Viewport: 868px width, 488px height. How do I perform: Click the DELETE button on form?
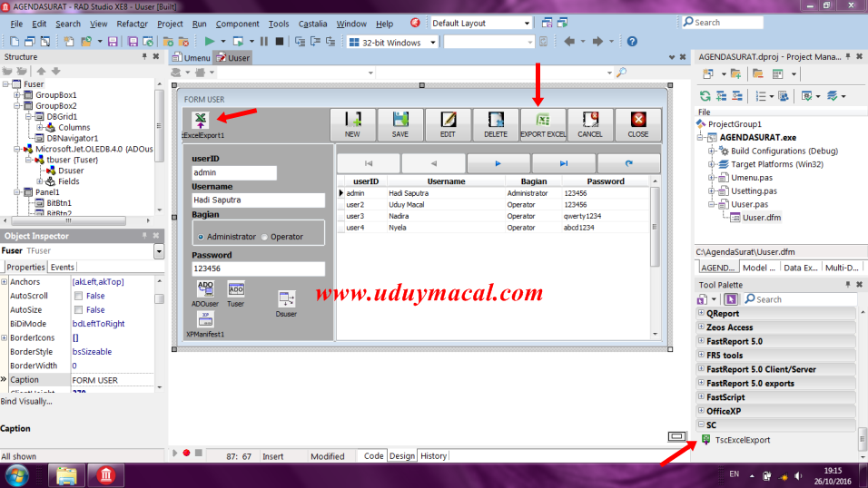496,124
